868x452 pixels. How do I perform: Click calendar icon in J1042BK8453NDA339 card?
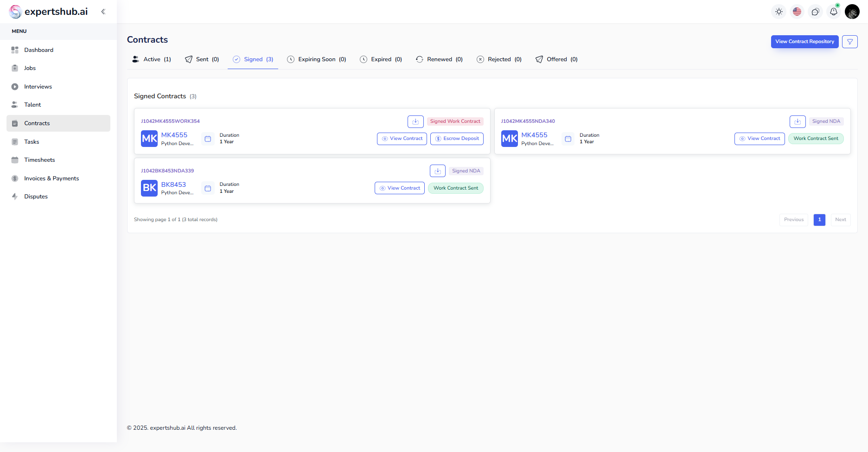208,188
